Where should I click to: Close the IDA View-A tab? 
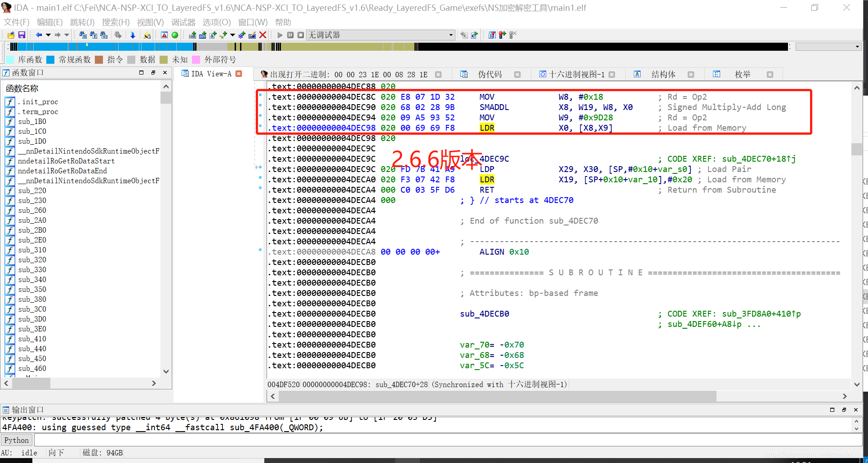click(x=239, y=74)
